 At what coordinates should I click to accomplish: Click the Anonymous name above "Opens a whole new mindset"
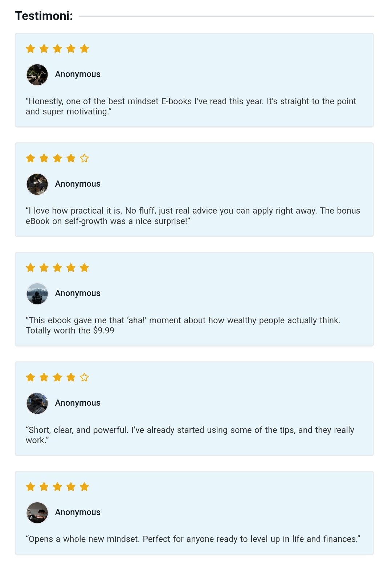pyautogui.click(x=78, y=512)
